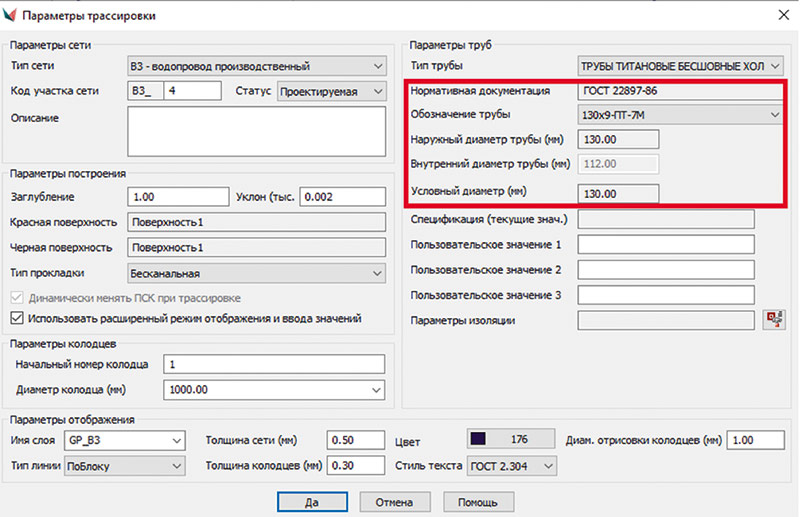Toggle Использовать расширенный режим отображения checkbox

point(17,318)
